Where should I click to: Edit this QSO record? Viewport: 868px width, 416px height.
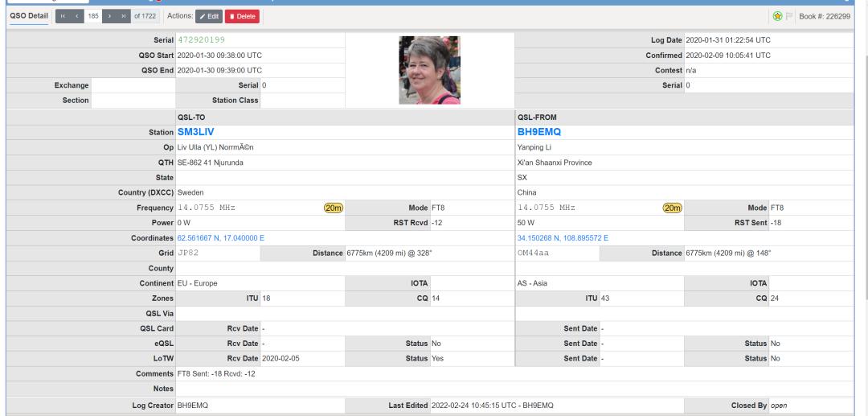(x=209, y=16)
